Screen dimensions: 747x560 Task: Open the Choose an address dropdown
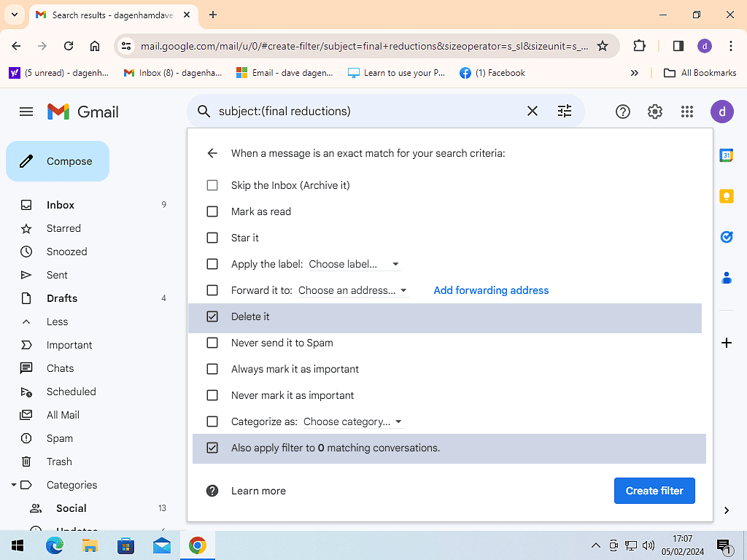pos(353,290)
